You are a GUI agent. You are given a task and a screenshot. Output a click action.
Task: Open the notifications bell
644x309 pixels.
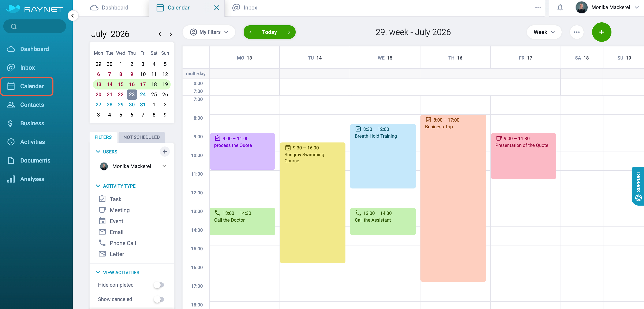coord(560,8)
